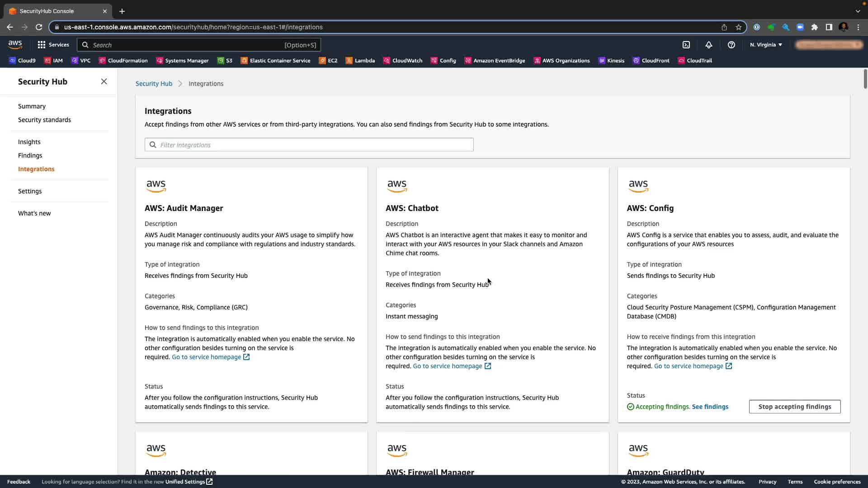The image size is (868, 488).
Task: Expand the Chrome tab search chevron
Action: click(858, 11)
